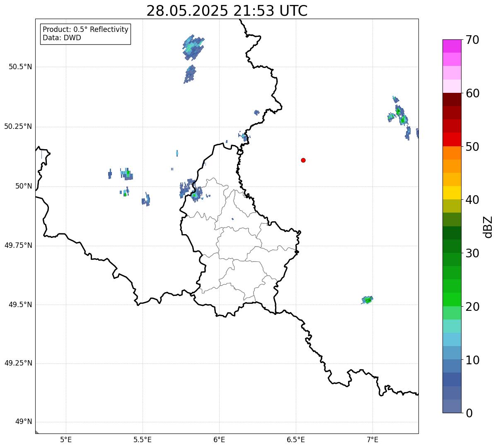Click the colorbar tick label 60
Viewport: 498px width, 448px height.
pos(472,93)
